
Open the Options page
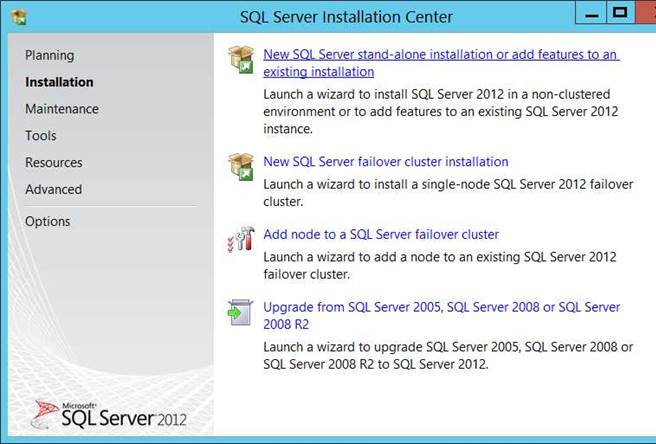click(x=48, y=221)
